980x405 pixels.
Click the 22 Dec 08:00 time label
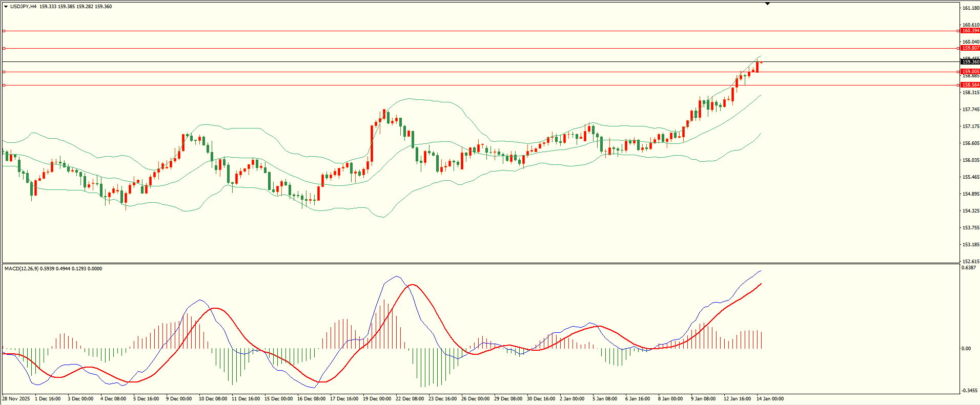click(x=410, y=399)
